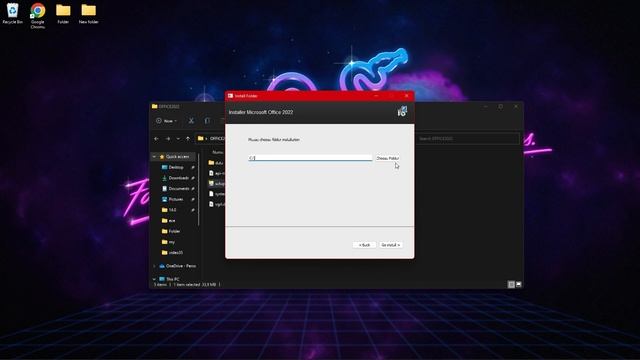
Task: Expand the OneDrive - Personal node
Action: 154,266
